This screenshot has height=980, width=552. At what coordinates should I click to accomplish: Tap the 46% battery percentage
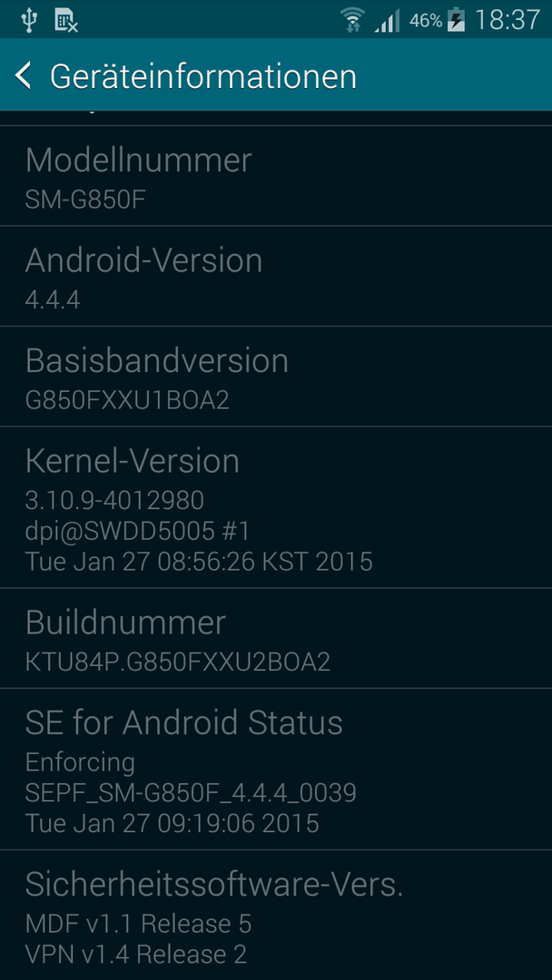(x=425, y=21)
